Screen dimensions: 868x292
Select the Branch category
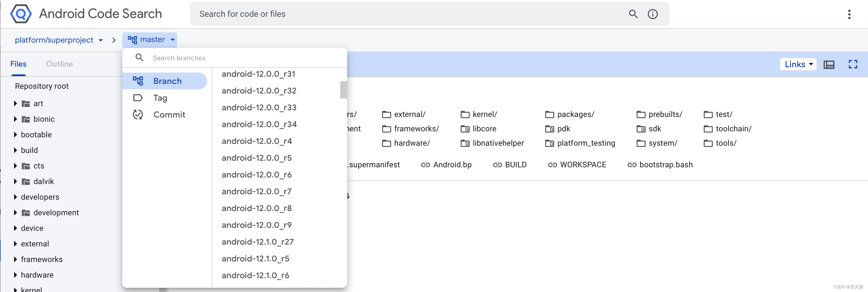(x=165, y=81)
